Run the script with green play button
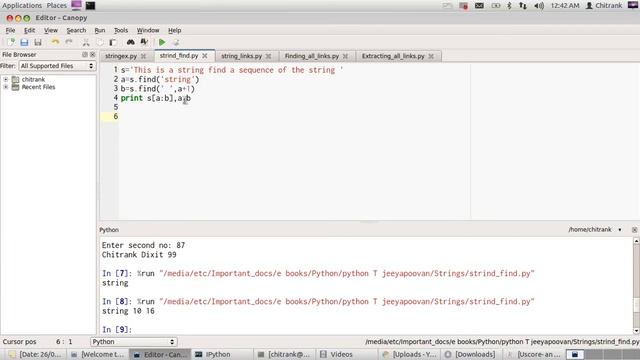The width and height of the screenshot is (640, 360). (162, 42)
